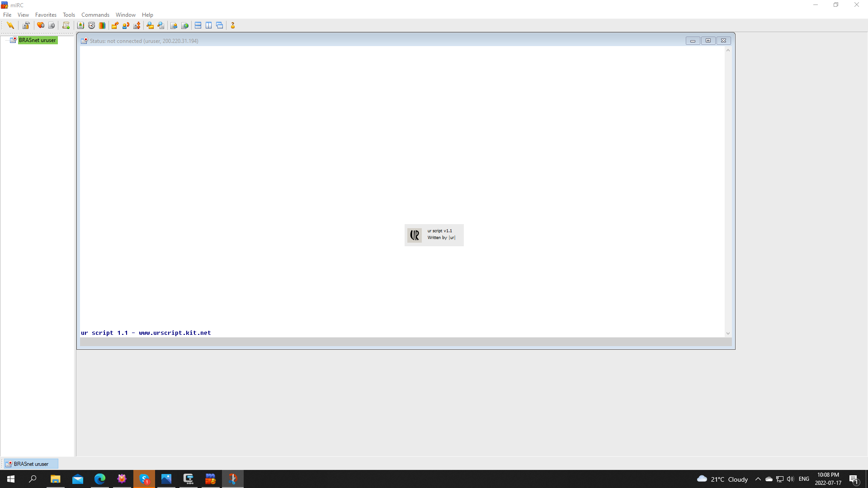Tile windows horizontally toolbar icon
The height and width of the screenshot is (488, 868).
pos(198,25)
